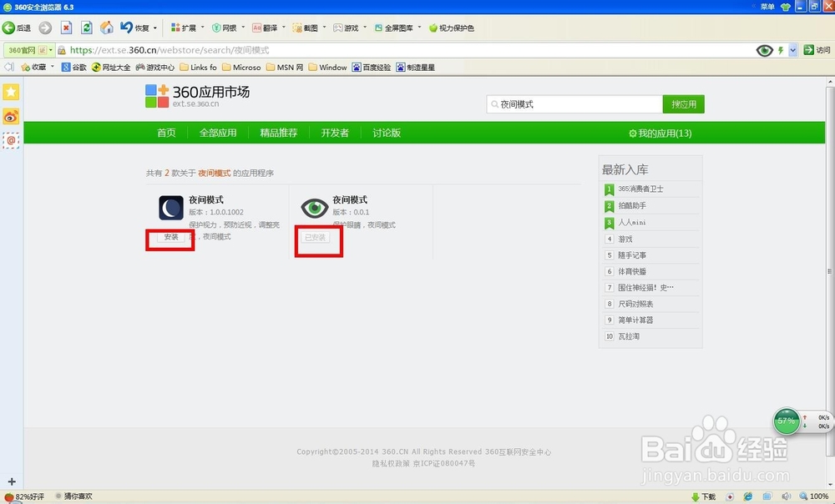
Task: Launch the 截图 screenshot tool
Action: tap(305, 28)
